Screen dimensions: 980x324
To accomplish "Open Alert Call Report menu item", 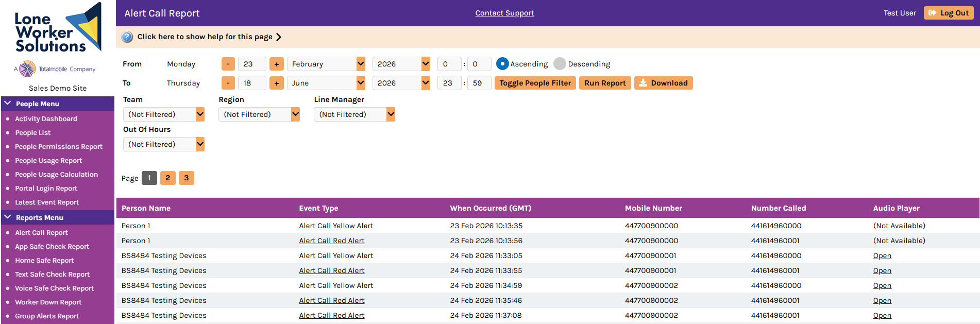I will pyautogui.click(x=41, y=232).
